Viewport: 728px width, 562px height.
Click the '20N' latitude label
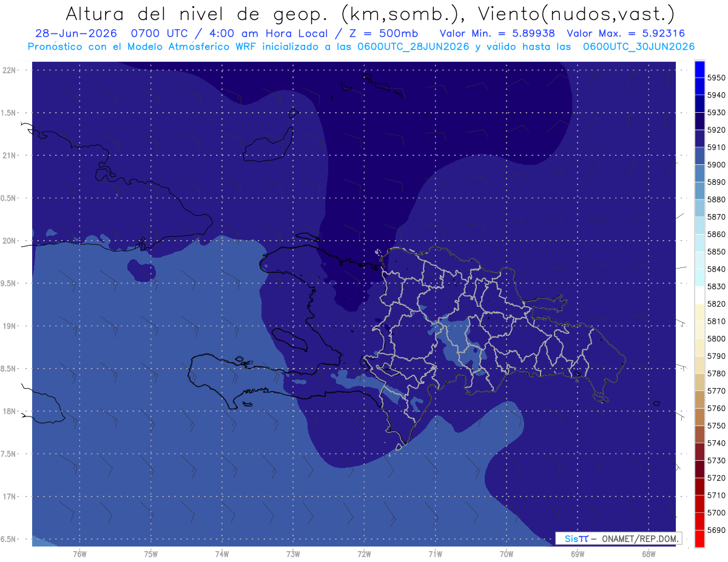10,241
